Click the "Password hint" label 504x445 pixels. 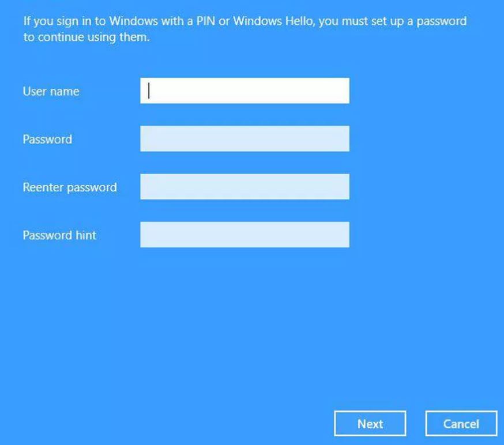(x=59, y=235)
